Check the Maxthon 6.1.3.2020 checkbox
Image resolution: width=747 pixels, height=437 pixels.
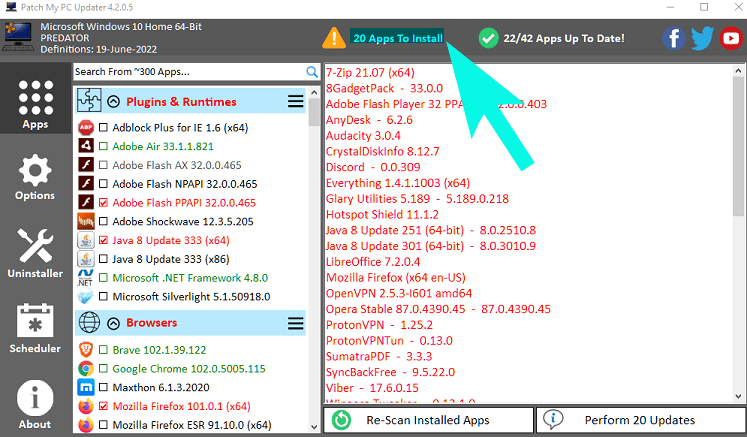click(x=103, y=387)
